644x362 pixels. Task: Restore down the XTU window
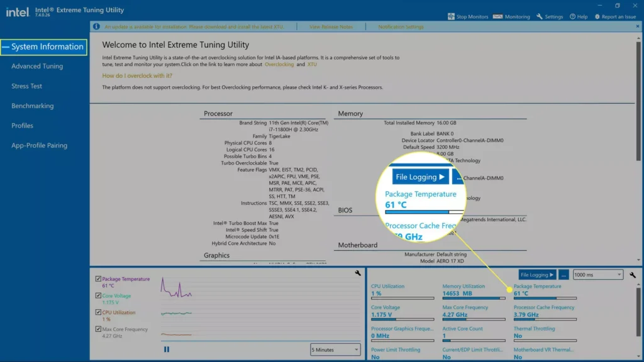(618, 5)
